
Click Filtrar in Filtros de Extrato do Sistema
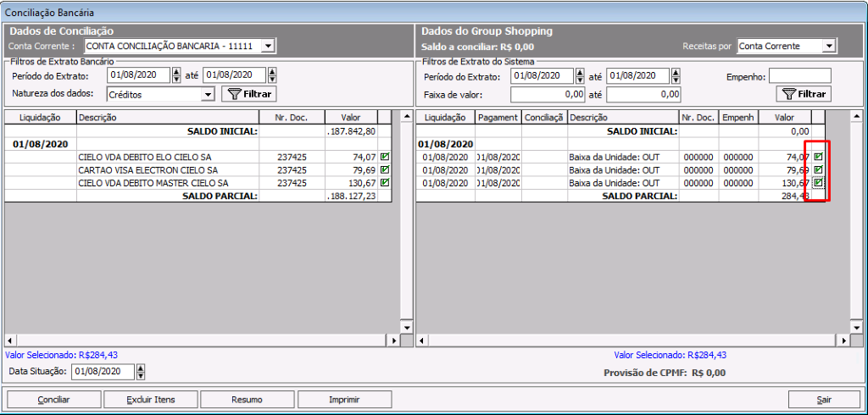click(804, 94)
